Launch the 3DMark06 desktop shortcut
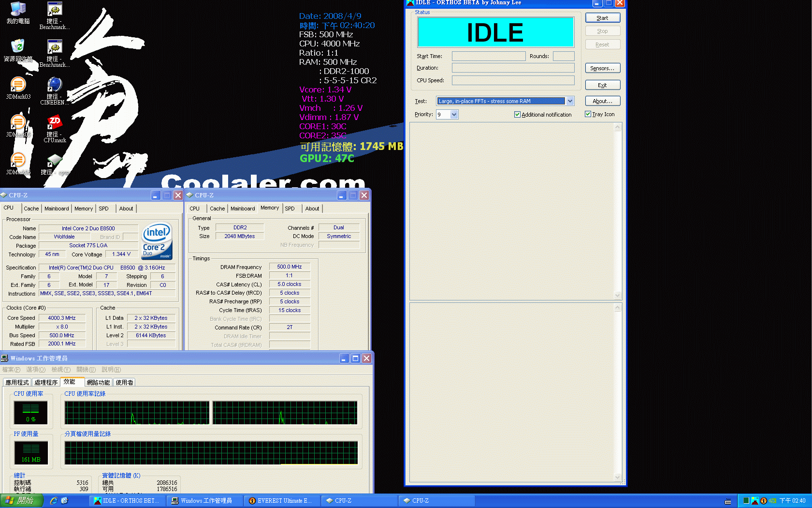The height and width of the screenshot is (508, 812). (18, 163)
